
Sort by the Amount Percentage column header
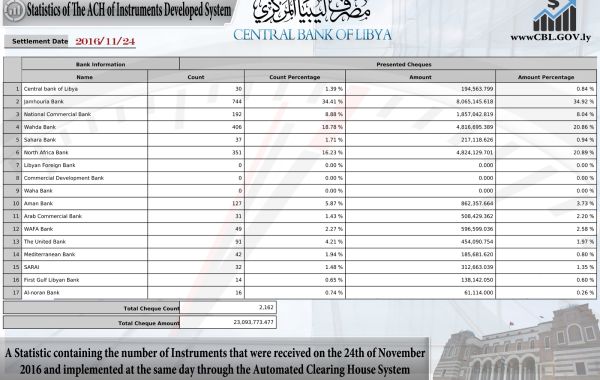(x=546, y=77)
